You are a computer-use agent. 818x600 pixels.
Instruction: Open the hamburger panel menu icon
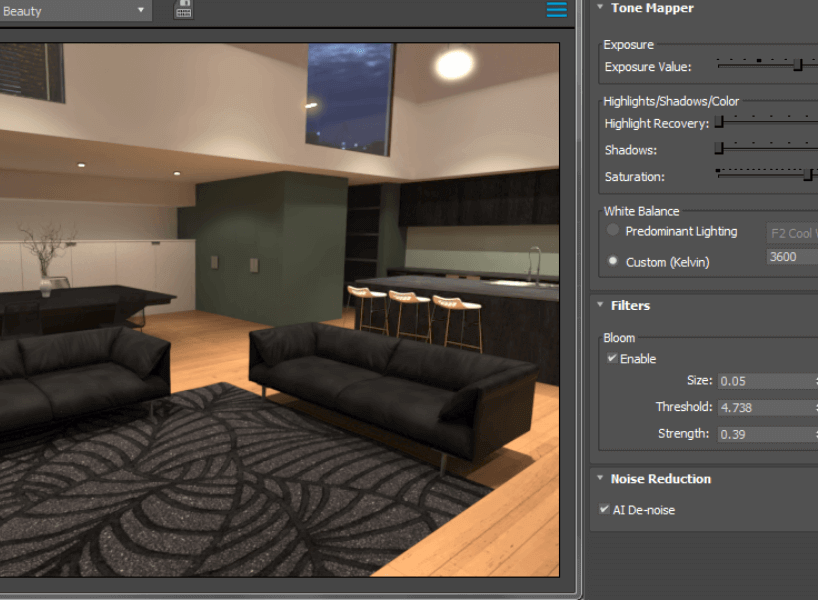click(x=556, y=10)
